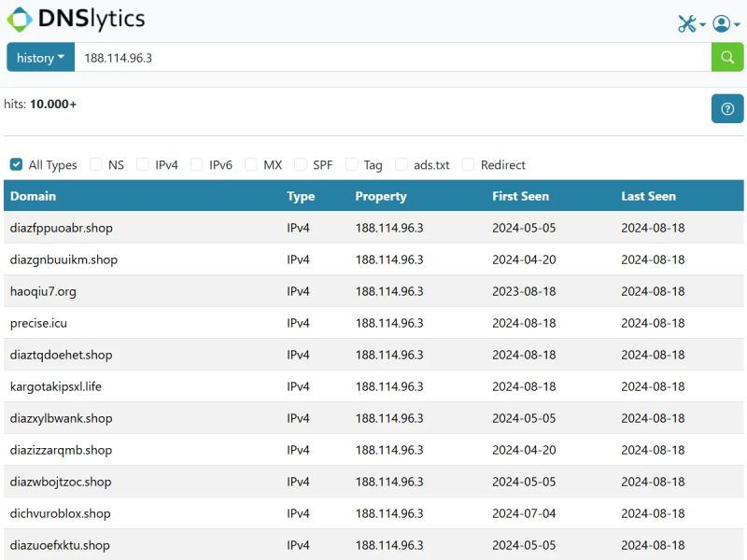747x560 pixels.
Task: Enable the NS filter checkbox
Action: (x=96, y=164)
